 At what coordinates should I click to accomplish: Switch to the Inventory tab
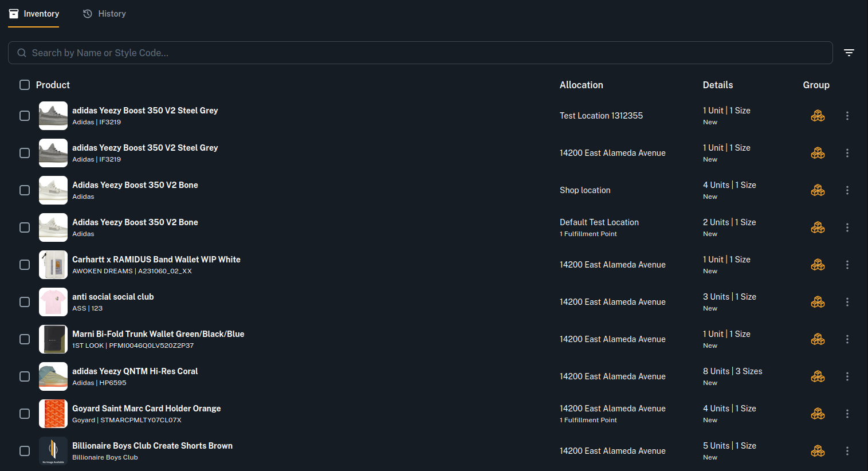click(x=34, y=14)
